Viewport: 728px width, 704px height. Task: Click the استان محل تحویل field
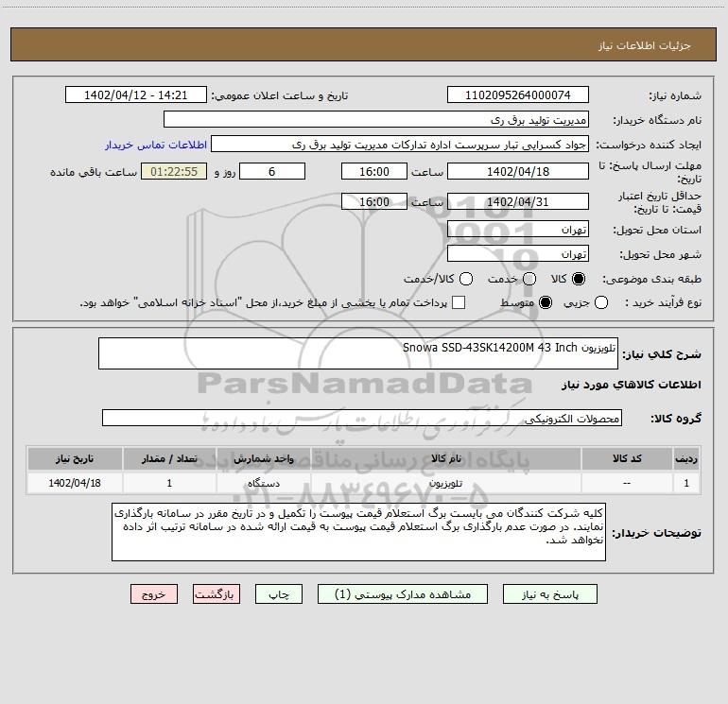click(x=518, y=229)
